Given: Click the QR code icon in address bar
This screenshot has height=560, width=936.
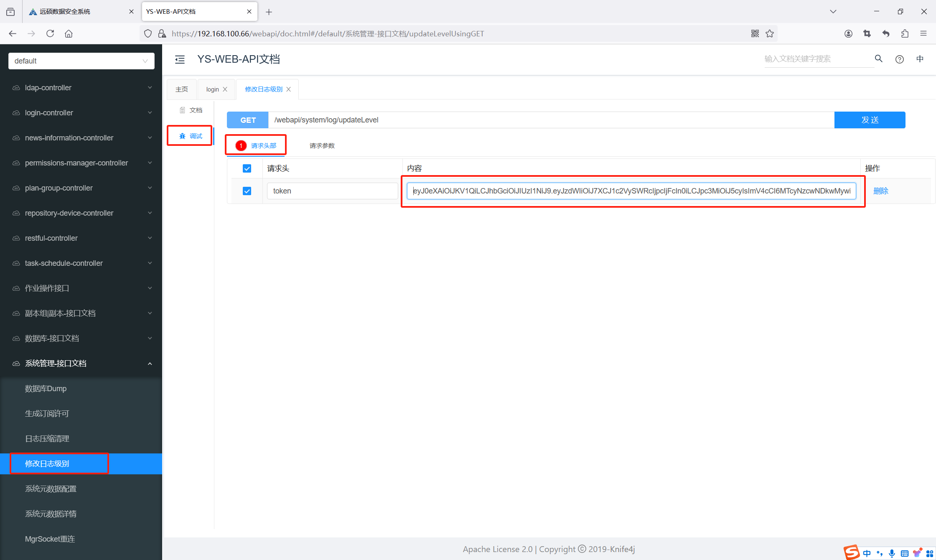Looking at the screenshot, I should [x=755, y=33].
